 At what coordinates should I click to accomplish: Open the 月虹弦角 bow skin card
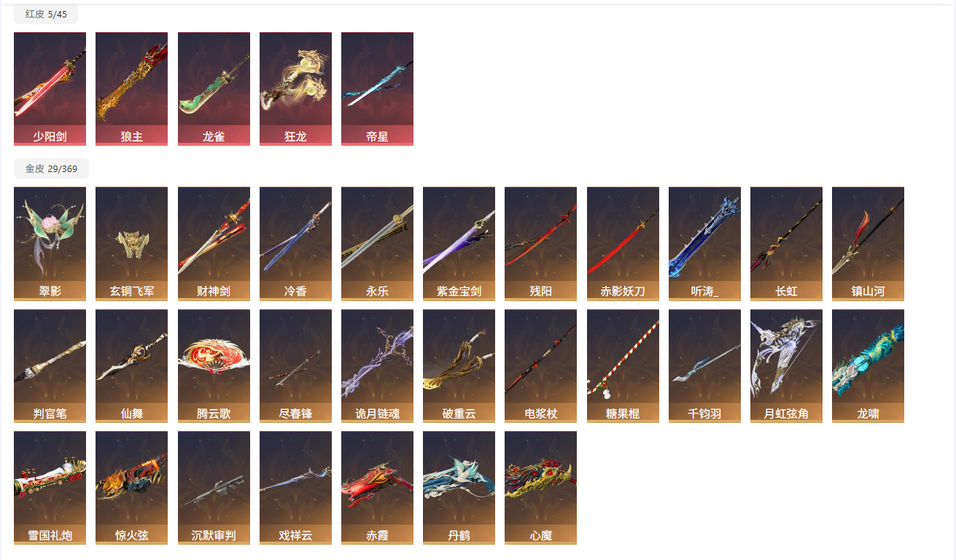pyautogui.click(x=786, y=366)
